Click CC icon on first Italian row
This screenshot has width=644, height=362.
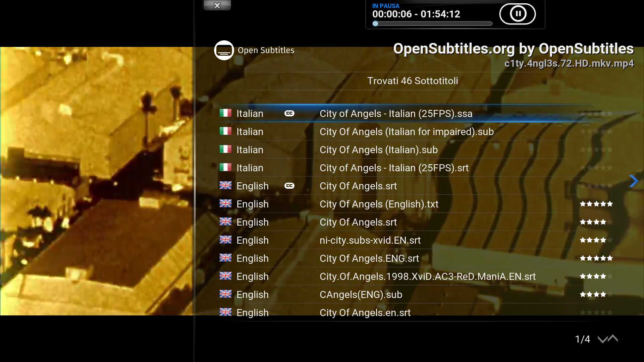coord(289,113)
